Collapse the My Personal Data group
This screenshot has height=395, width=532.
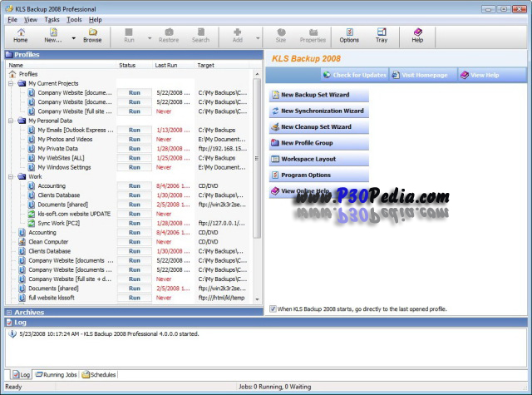click(11, 121)
